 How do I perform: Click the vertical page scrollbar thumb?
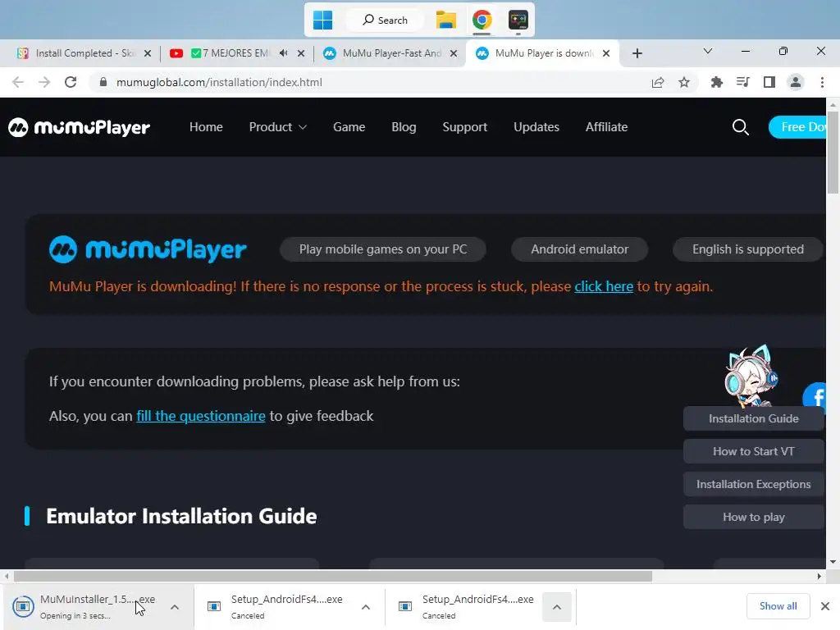(833, 152)
